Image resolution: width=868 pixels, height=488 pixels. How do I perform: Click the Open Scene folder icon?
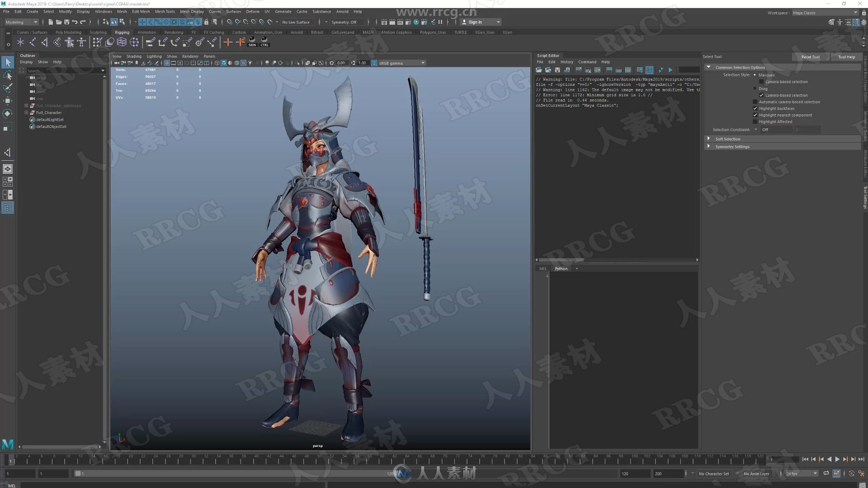point(59,22)
